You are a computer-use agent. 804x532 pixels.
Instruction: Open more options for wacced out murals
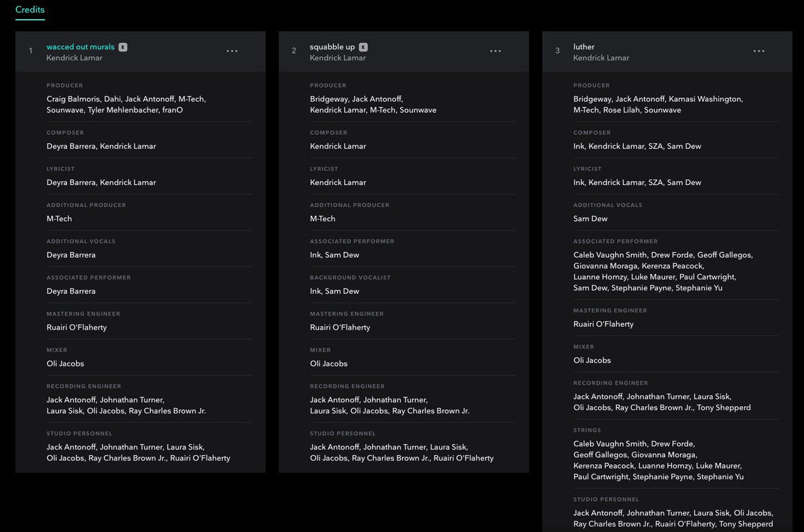pos(232,51)
